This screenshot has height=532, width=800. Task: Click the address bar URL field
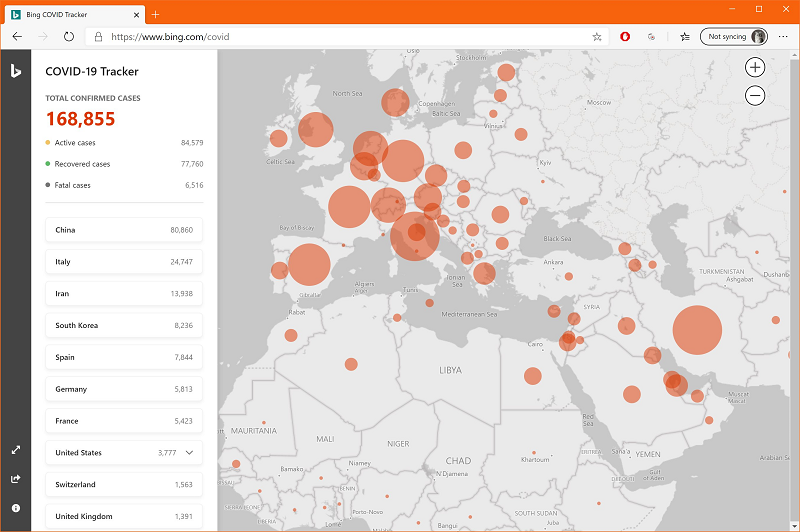tap(340, 36)
